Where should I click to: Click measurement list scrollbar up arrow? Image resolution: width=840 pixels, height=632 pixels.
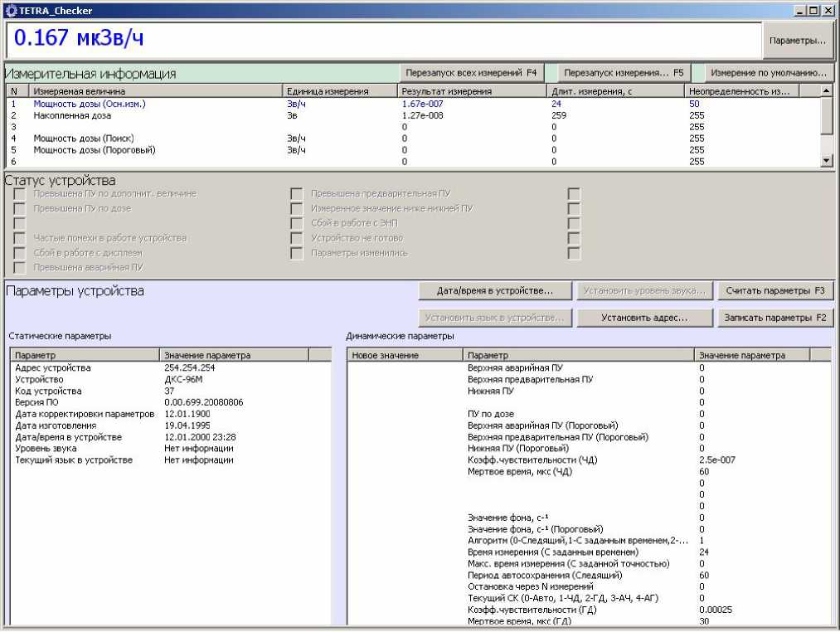coord(827,90)
